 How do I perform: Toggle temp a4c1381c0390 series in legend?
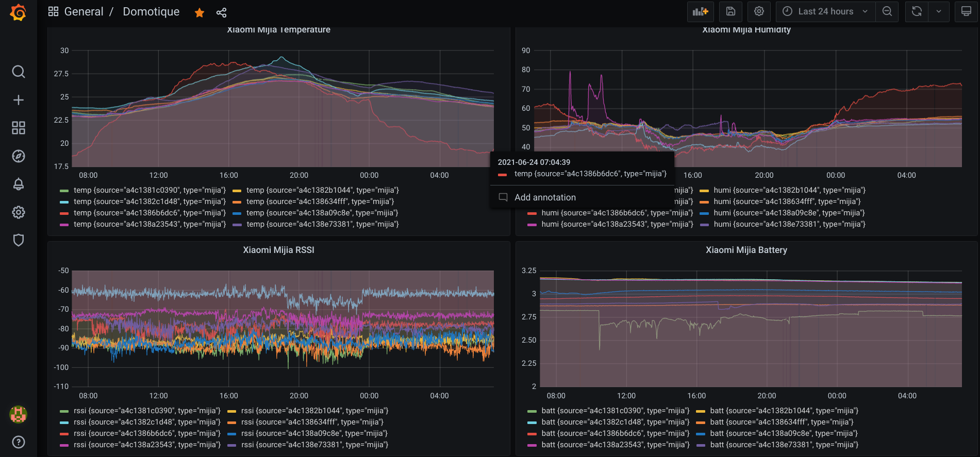150,190
